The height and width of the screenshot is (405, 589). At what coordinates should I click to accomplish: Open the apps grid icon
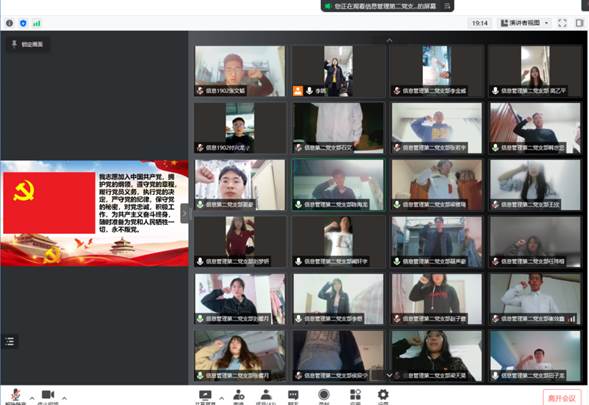[355, 394]
